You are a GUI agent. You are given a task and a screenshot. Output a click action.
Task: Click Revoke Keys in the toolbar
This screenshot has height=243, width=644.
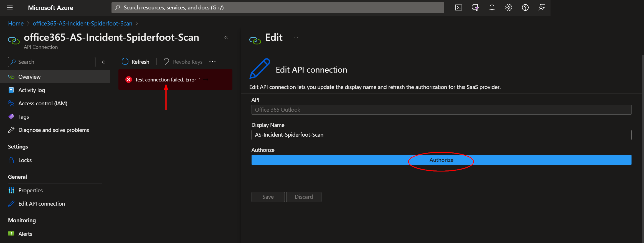click(x=183, y=62)
